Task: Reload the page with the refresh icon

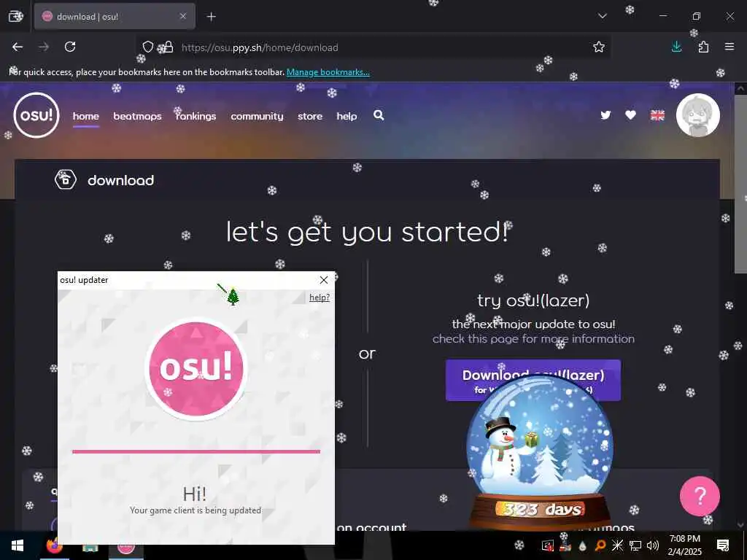Action: [x=70, y=47]
